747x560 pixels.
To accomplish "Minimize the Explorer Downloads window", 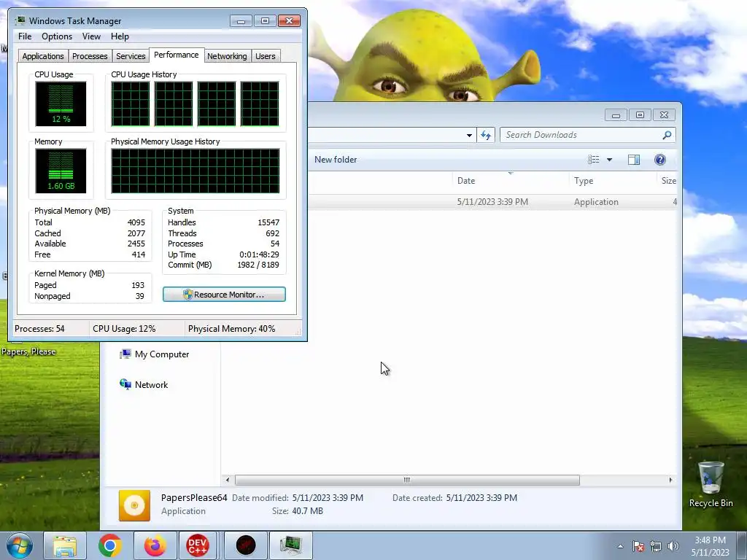I will (x=616, y=114).
